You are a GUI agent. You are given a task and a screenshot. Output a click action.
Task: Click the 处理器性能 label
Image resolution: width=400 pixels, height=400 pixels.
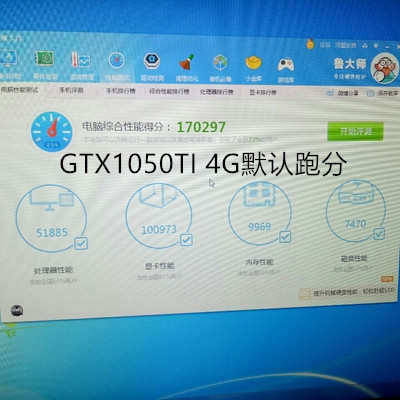(x=53, y=270)
